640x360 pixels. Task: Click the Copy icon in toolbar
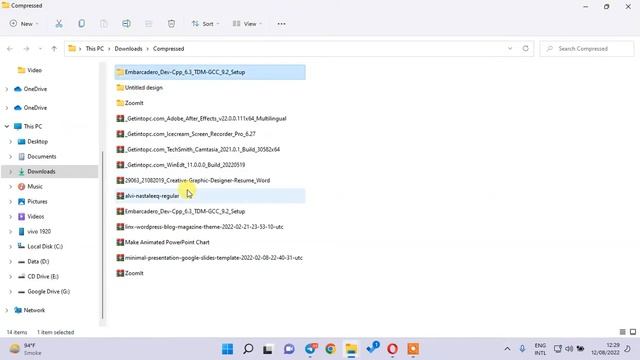coord(82,24)
